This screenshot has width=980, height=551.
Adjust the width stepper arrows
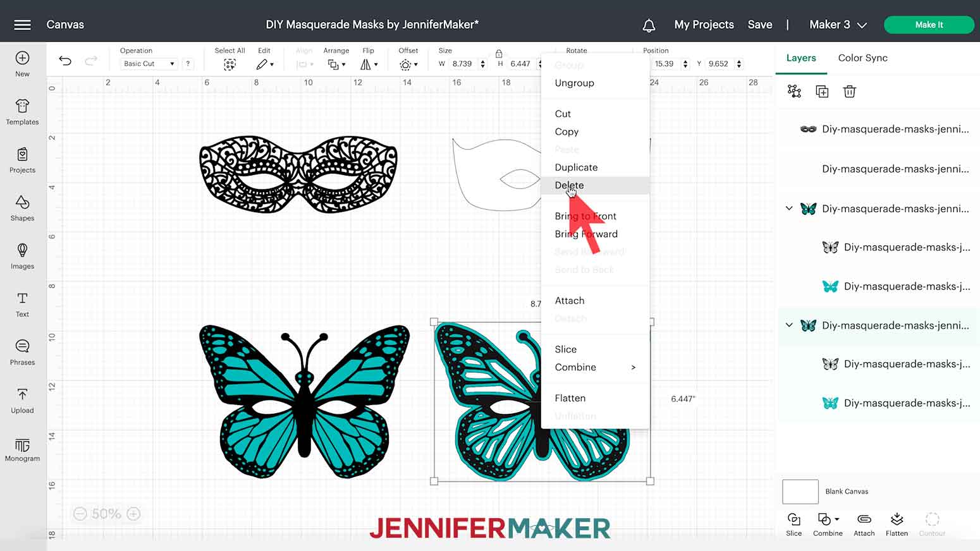coord(483,64)
